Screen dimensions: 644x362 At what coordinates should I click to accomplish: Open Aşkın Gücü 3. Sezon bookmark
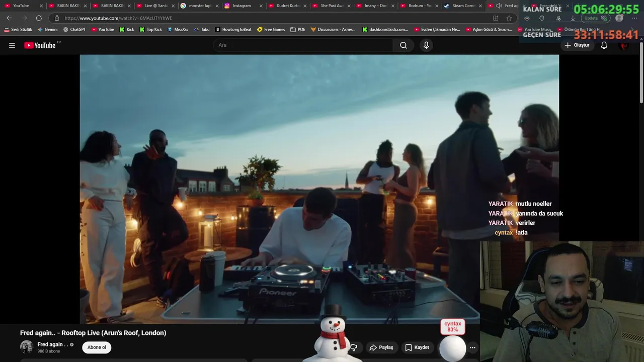point(489,30)
